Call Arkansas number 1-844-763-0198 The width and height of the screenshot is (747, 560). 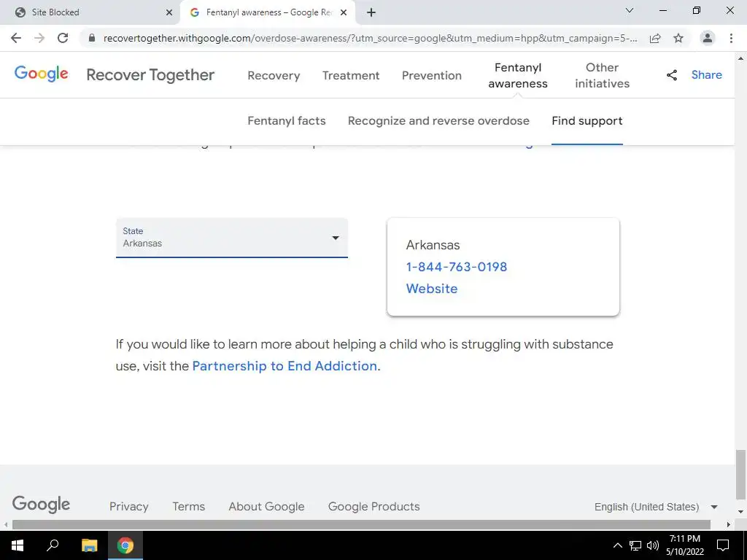pyautogui.click(x=457, y=267)
